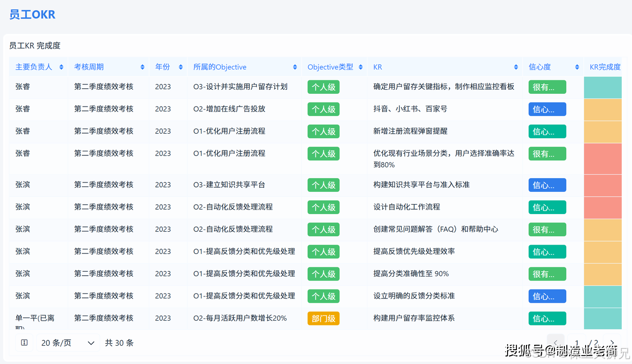Go to the previous page arrow
This screenshot has height=364, width=632.
[x=555, y=343]
